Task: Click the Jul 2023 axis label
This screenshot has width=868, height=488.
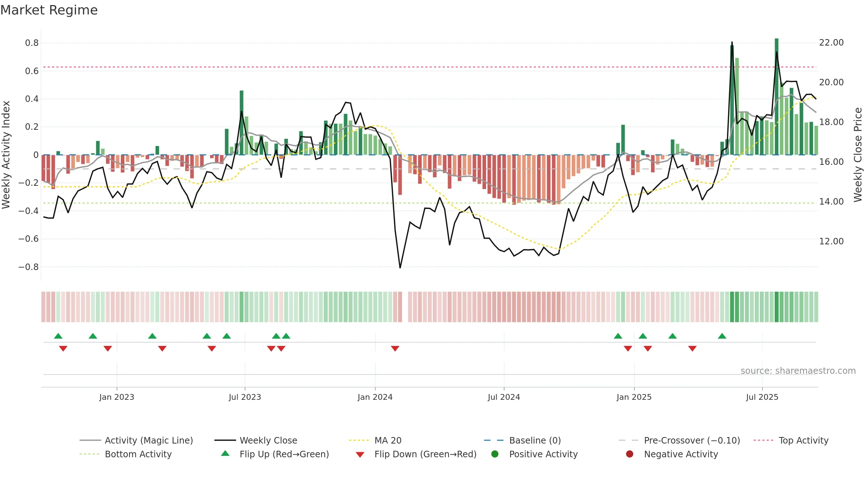Action: [245, 397]
